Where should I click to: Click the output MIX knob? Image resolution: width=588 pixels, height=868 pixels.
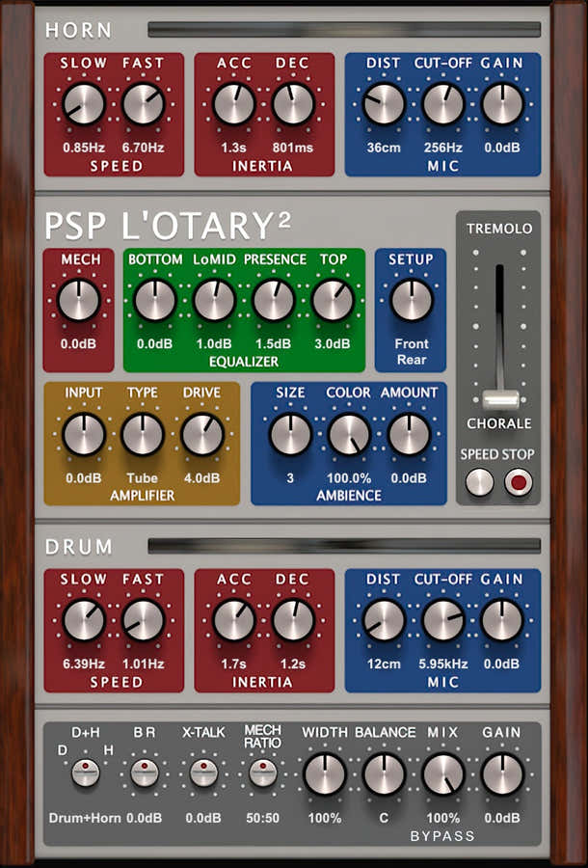[x=443, y=773]
